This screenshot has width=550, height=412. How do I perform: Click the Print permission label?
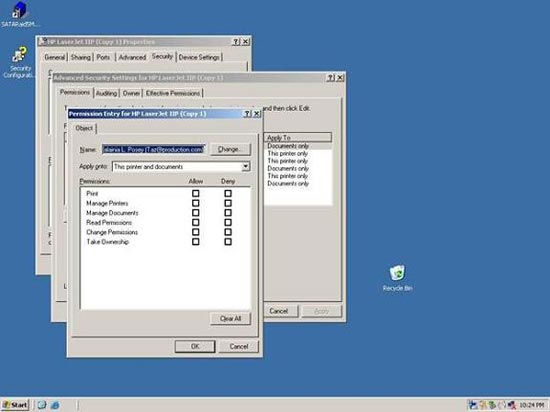point(92,194)
